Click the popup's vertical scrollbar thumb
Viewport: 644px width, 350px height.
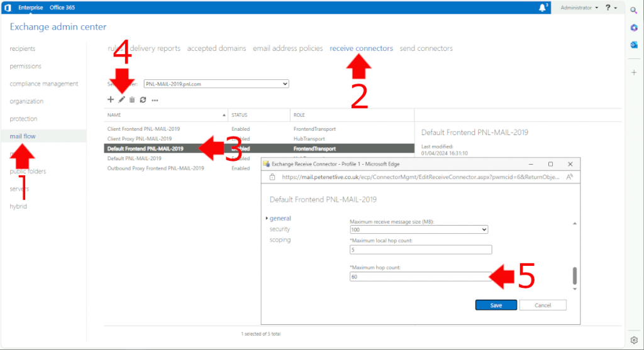point(573,275)
